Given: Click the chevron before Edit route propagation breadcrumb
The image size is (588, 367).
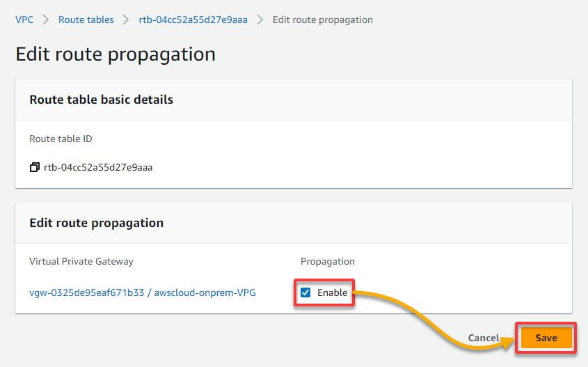Looking at the screenshot, I should pyautogui.click(x=260, y=19).
